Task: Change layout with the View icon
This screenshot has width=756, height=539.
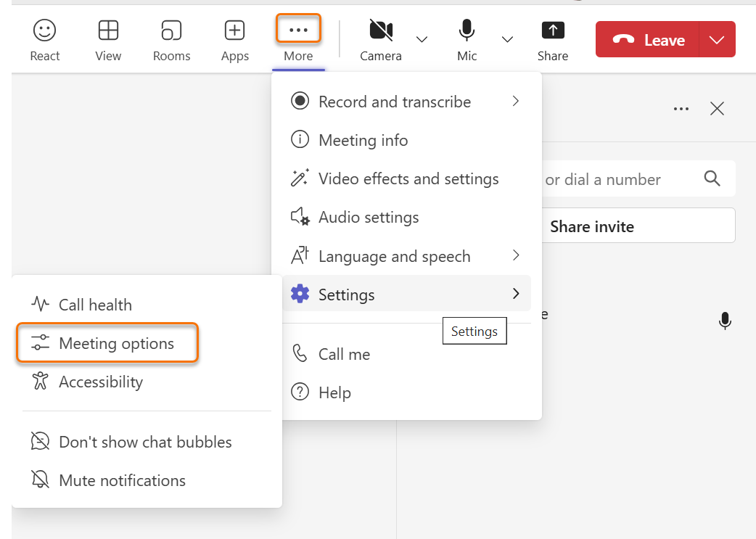Action: coord(108,40)
